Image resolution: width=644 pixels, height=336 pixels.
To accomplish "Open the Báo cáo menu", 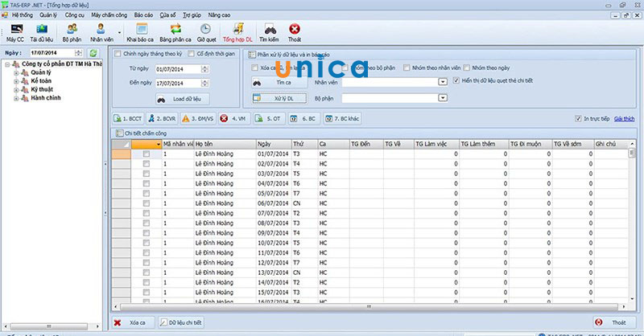I will click(143, 14).
